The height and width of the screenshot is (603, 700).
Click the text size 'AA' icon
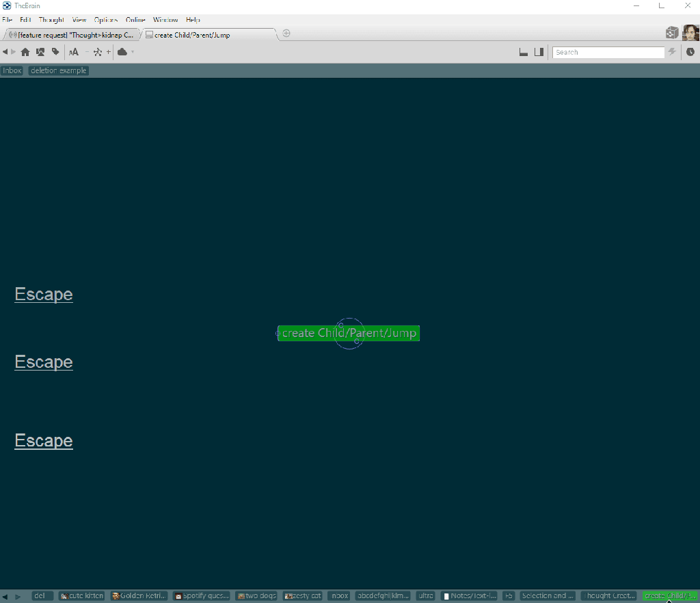point(74,52)
